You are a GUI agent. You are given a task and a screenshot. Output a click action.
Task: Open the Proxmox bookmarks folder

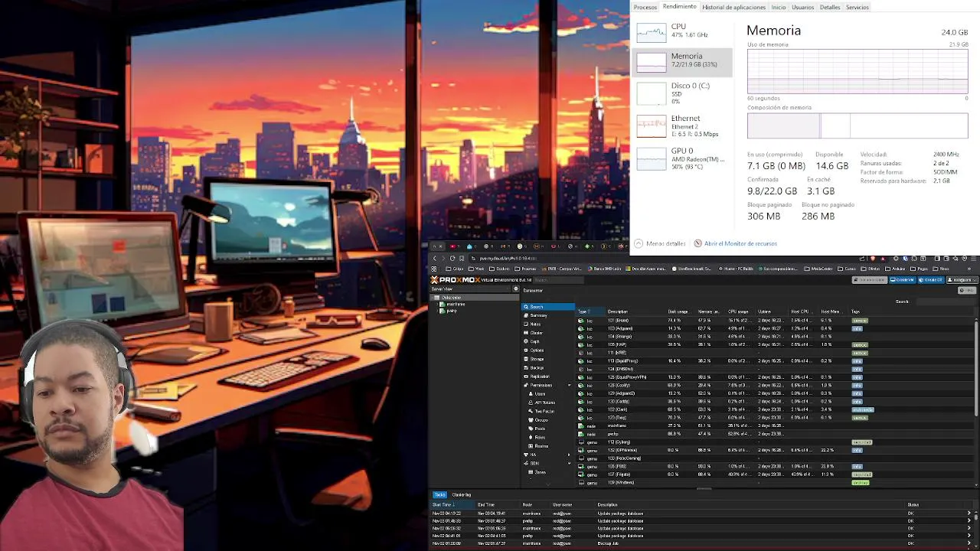pyautogui.click(x=526, y=269)
